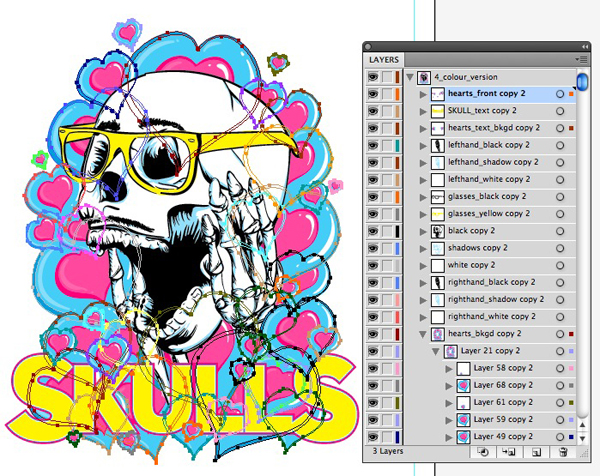
Task: Click target circle of hearts_front copy 2
Action: coord(560,94)
